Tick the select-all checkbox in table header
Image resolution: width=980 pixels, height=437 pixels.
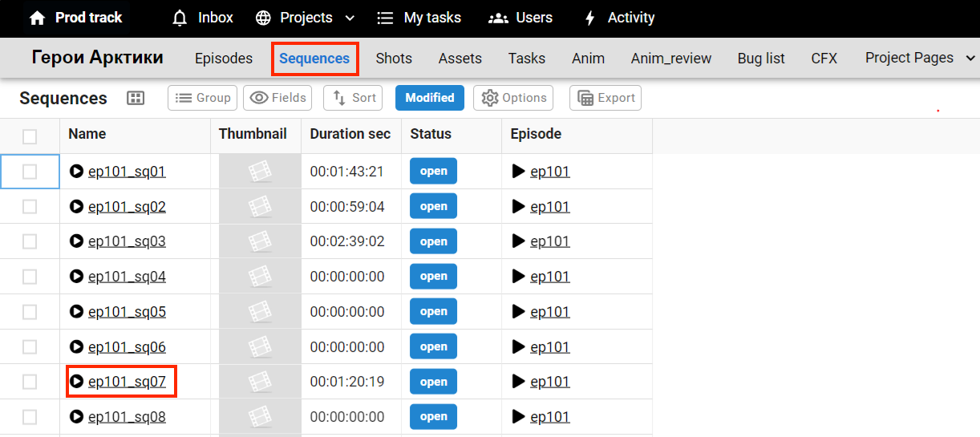point(30,136)
